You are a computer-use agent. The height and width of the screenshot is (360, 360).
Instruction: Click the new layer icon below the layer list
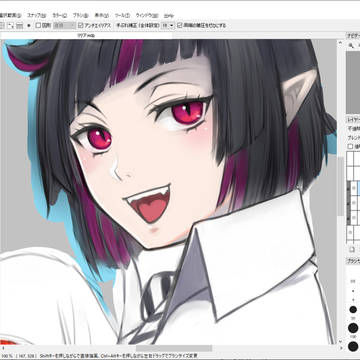tap(352, 249)
